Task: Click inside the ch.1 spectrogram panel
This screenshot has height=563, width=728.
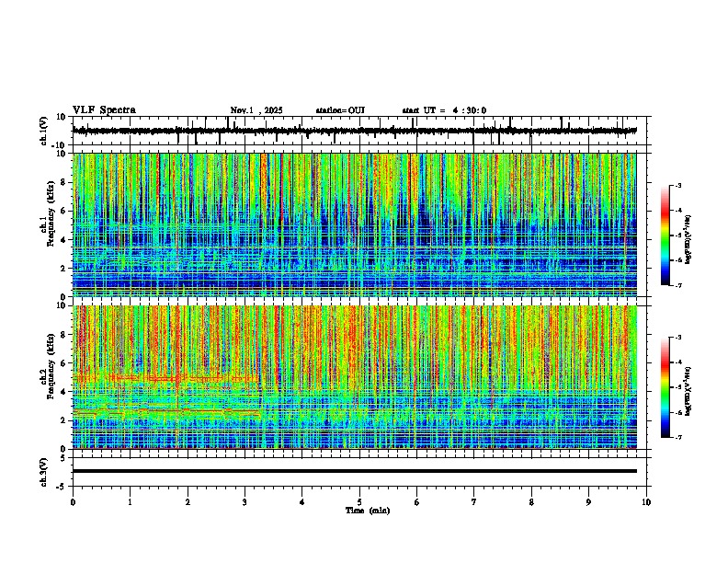Action: click(x=355, y=224)
